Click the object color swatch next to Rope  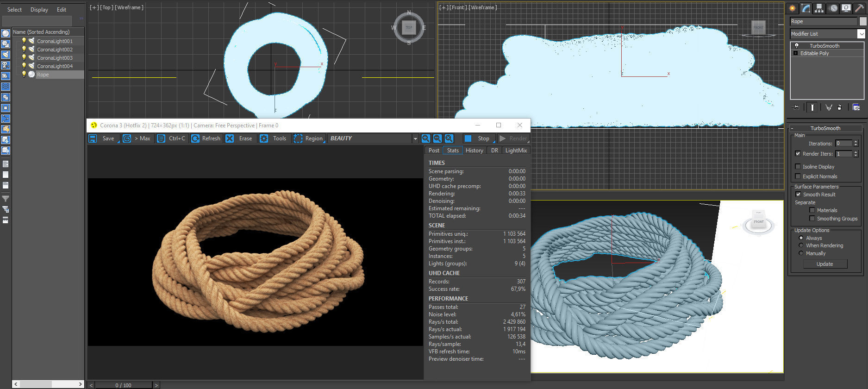click(x=863, y=21)
